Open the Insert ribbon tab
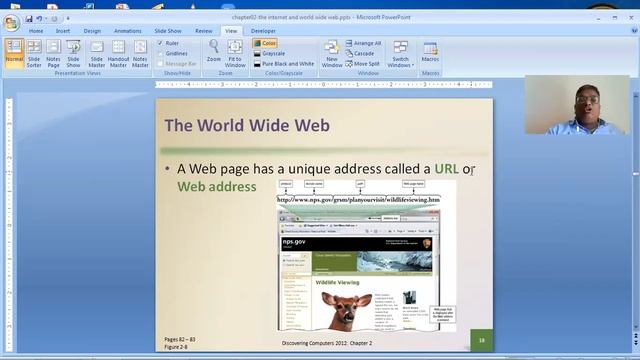The image size is (640, 360). [62, 31]
